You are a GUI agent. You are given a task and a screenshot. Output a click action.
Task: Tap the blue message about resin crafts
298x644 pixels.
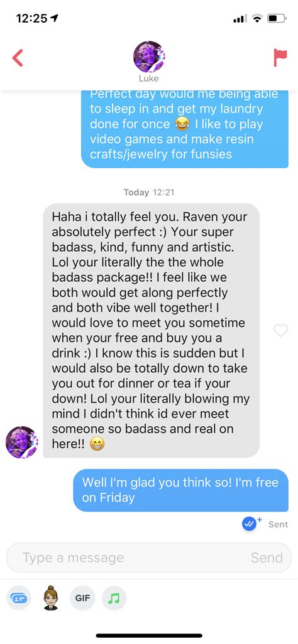click(184, 129)
